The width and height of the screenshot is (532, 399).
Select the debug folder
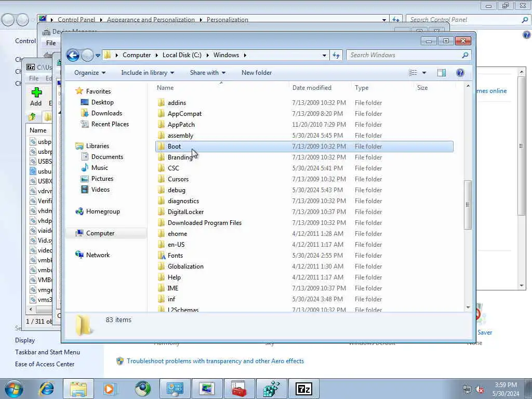tap(177, 190)
